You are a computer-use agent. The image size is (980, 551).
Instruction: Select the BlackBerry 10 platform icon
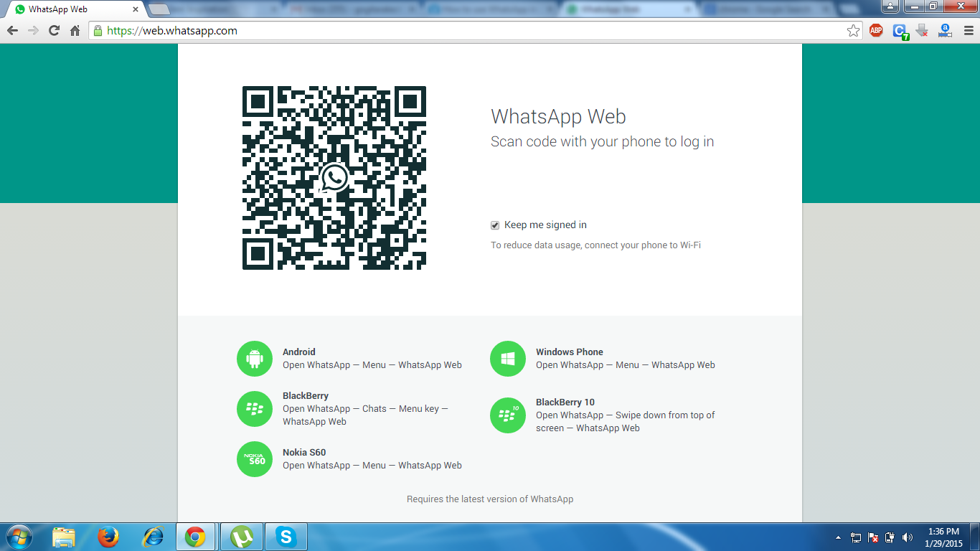point(508,415)
